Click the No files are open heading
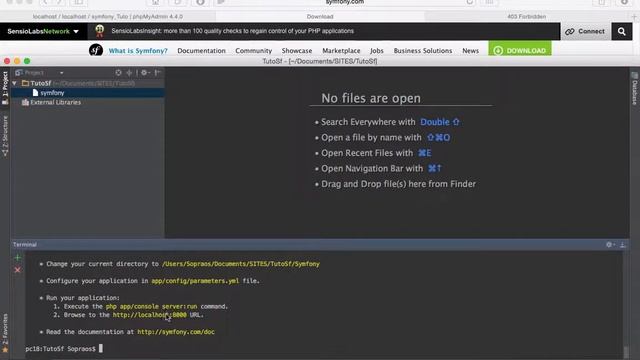 coord(371,98)
